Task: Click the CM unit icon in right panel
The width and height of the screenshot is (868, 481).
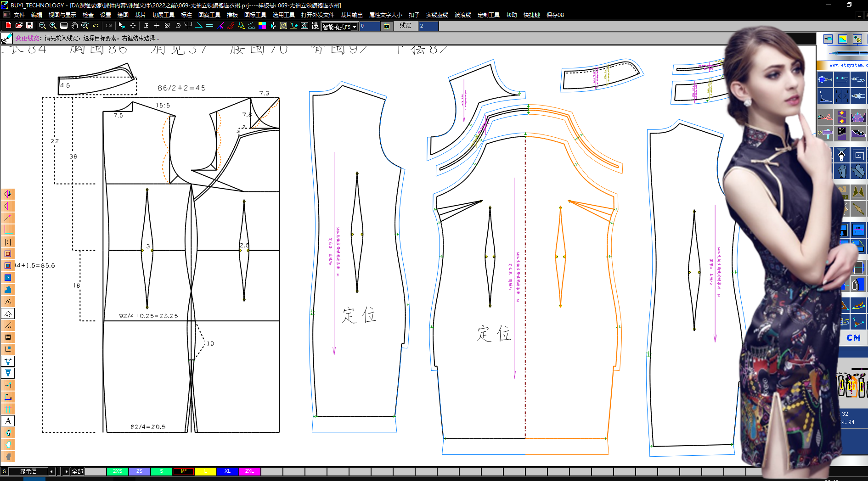Action: click(x=853, y=338)
